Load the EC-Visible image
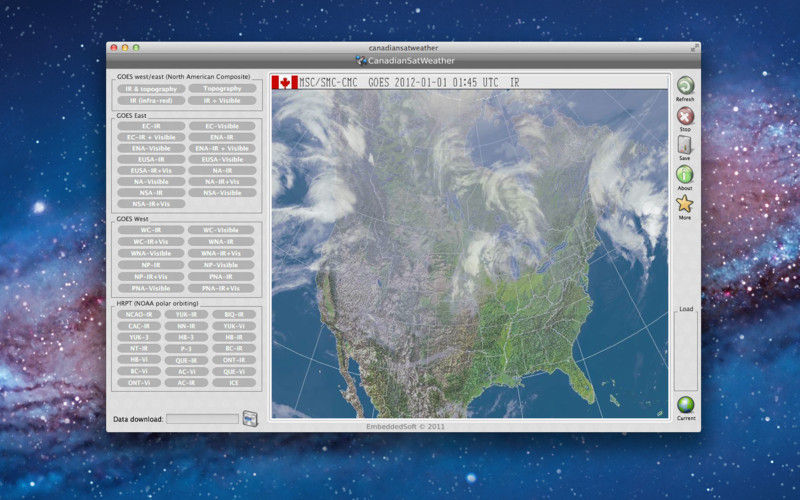This screenshot has height=500, width=800. [222, 126]
